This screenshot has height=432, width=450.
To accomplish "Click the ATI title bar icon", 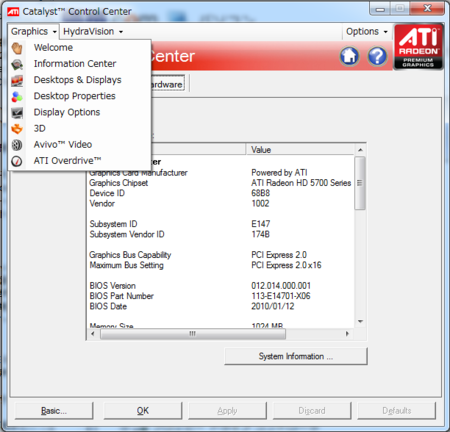I will (x=13, y=12).
